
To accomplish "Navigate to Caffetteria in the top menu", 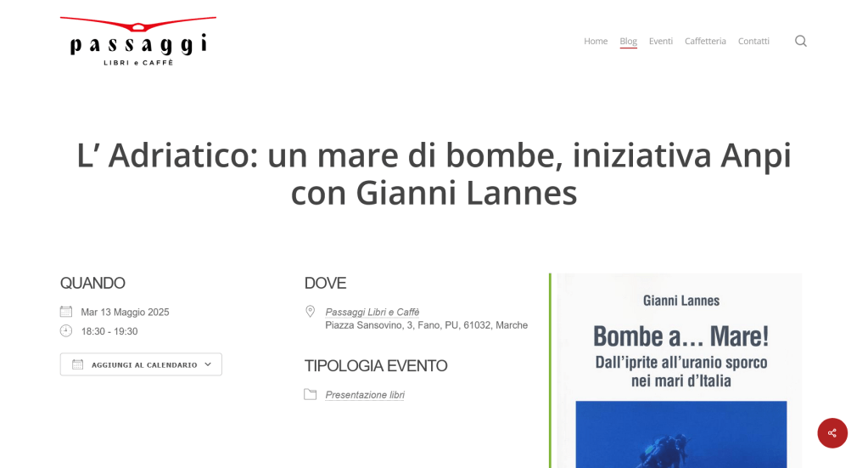I will [x=705, y=41].
